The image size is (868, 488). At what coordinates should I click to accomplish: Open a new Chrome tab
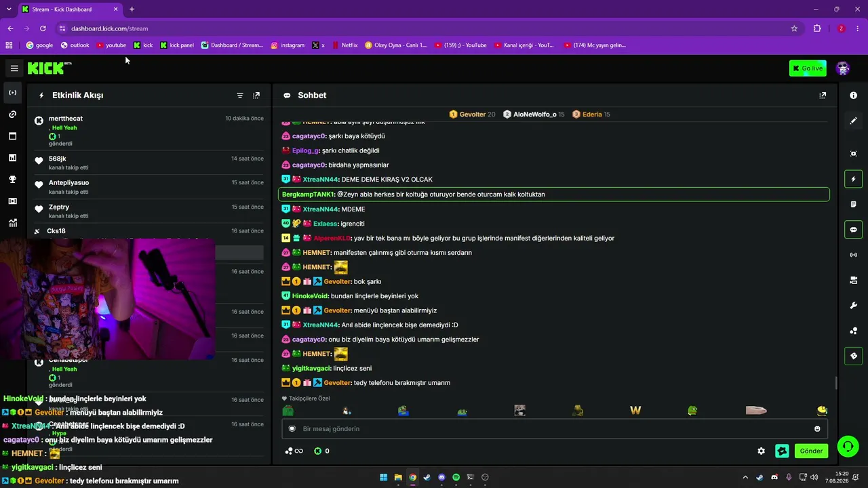[x=132, y=9]
